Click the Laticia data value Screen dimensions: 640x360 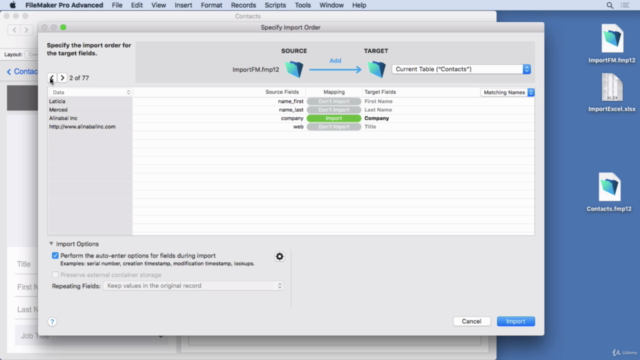click(57, 101)
